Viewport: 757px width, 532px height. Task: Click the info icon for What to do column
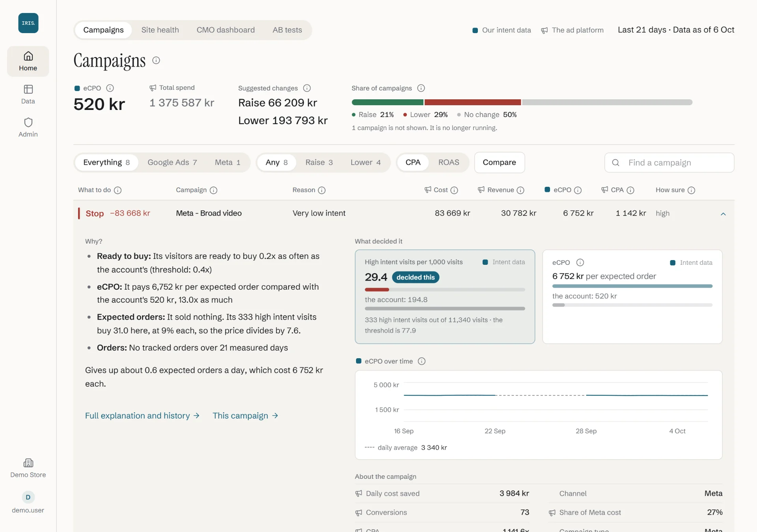pos(117,190)
